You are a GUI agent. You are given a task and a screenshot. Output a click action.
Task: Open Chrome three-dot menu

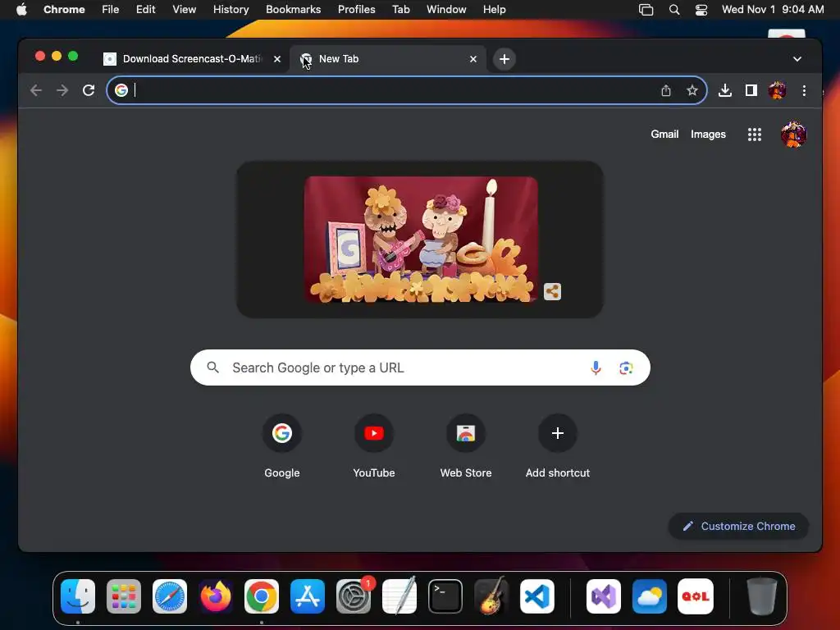point(804,90)
